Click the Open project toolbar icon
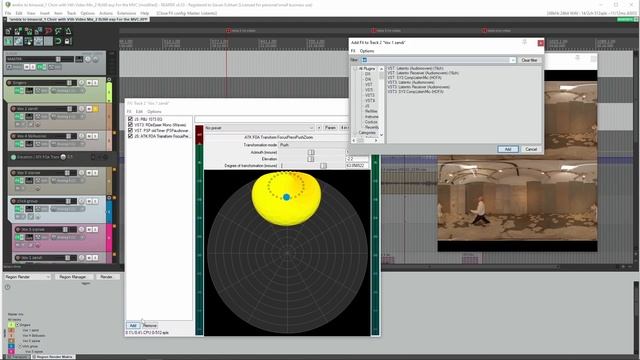 tap(18, 31)
